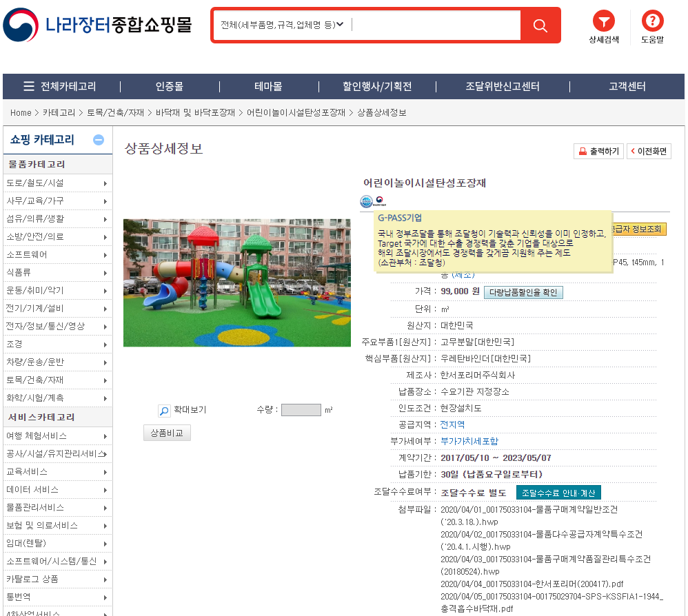This screenshot has width=688, height=616.
Task: Expand 식품류 category
Action: pos(57,273)
